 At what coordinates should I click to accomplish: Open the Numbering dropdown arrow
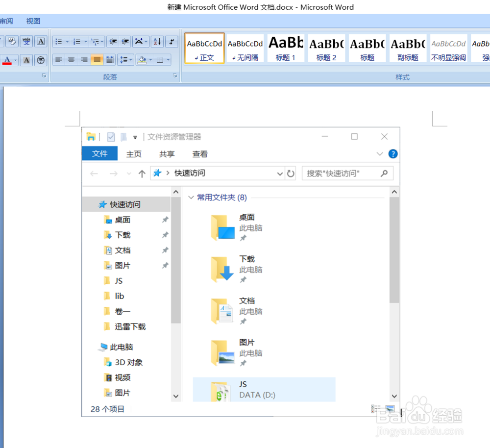click(x=86, y=42)
